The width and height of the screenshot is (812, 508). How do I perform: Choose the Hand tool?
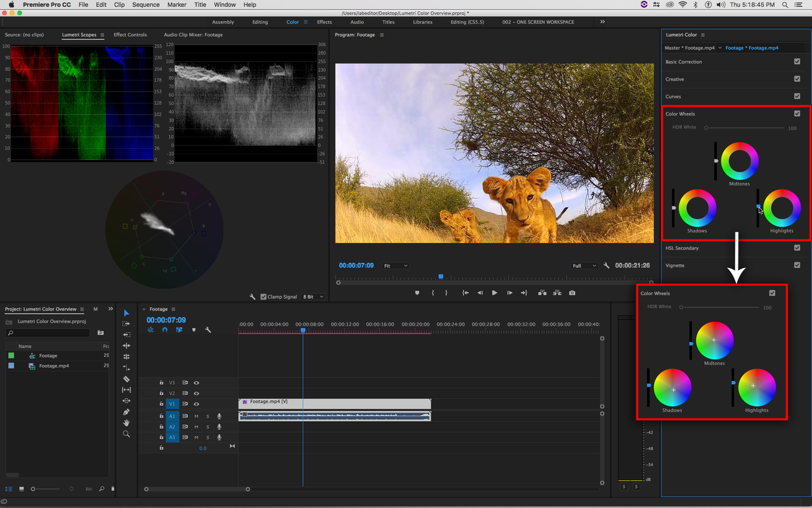pyautogui.click(x=126, y=422)
